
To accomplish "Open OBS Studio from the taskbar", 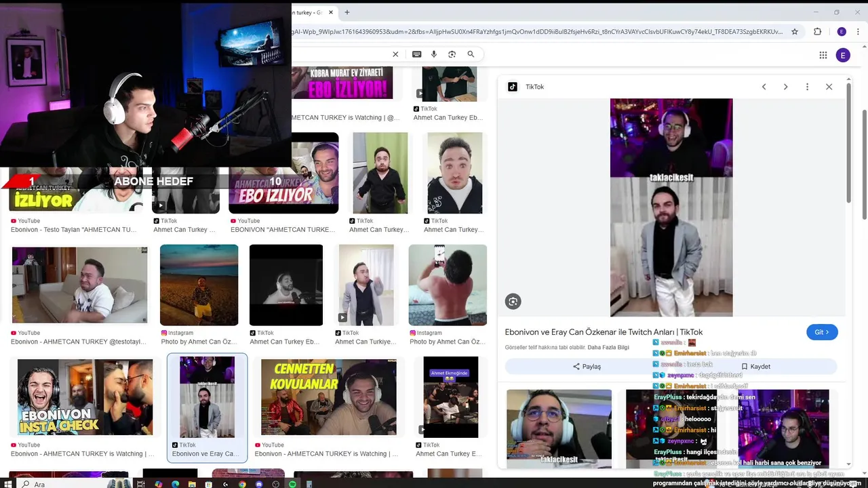I will coord(276,484).
